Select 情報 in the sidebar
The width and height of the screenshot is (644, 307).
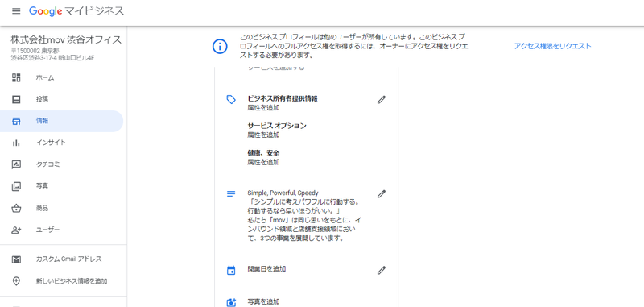point(62,121)
